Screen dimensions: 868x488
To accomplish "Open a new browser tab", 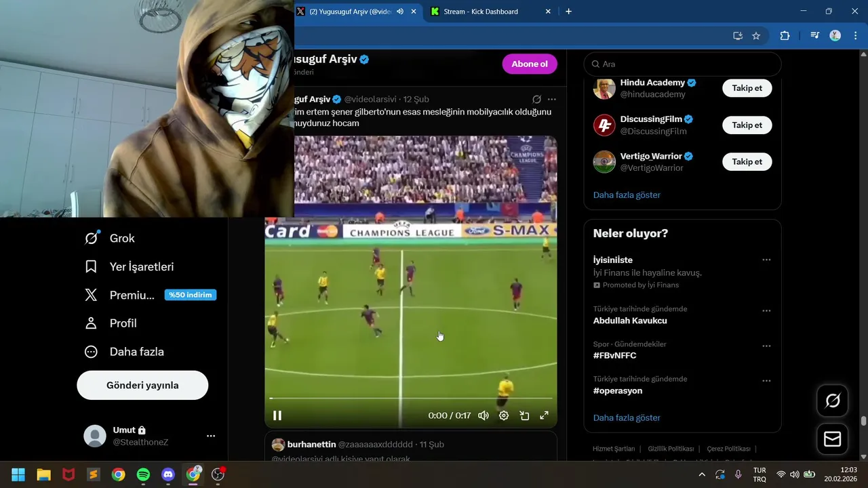I will click(568, 12).
